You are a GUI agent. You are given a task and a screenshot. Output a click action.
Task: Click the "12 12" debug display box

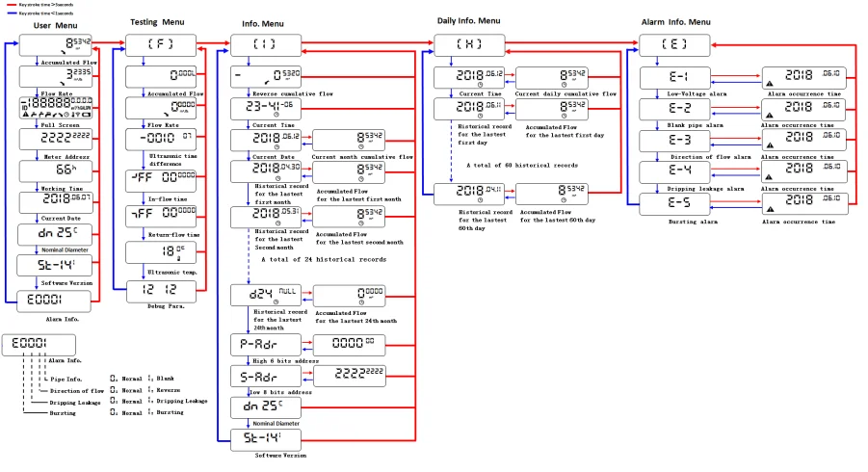point(161,292)
